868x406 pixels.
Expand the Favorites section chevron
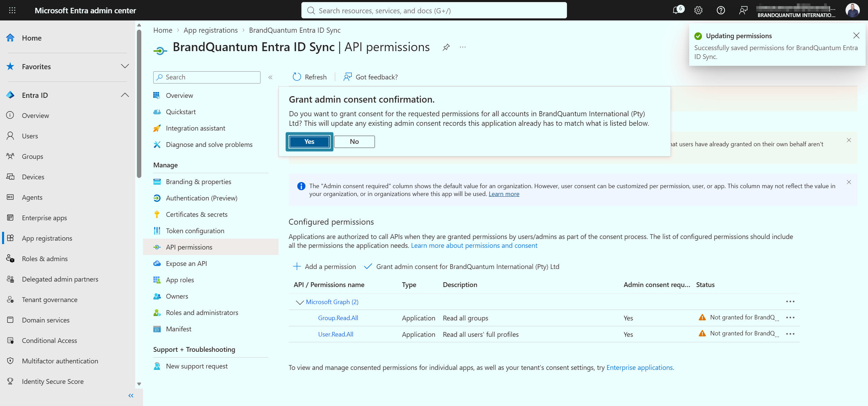click(x=125, y=66)
